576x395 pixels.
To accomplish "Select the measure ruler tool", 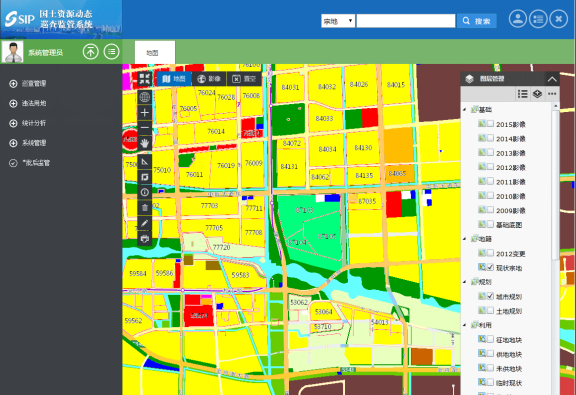I will [x=145, y=162].
